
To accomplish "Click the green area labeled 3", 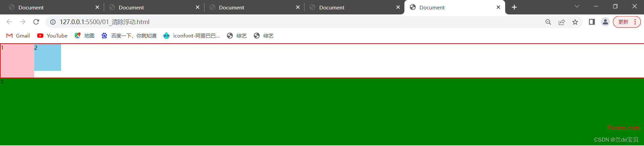I will coord(322,112).
